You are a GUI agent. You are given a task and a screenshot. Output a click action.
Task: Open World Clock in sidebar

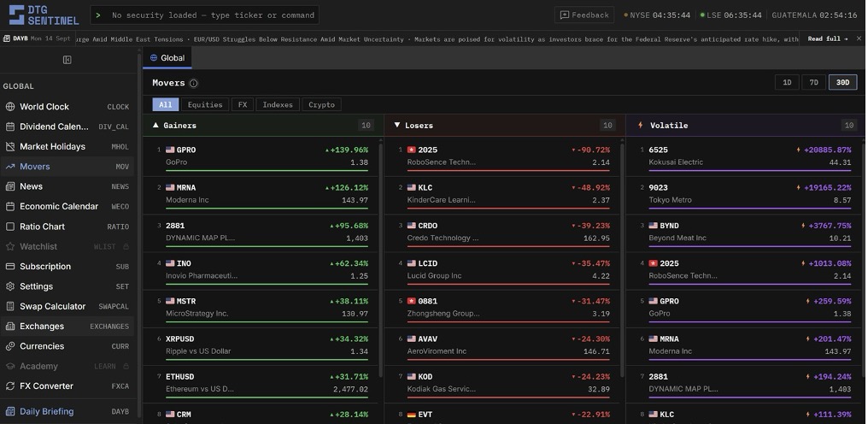tap(67, 106)
